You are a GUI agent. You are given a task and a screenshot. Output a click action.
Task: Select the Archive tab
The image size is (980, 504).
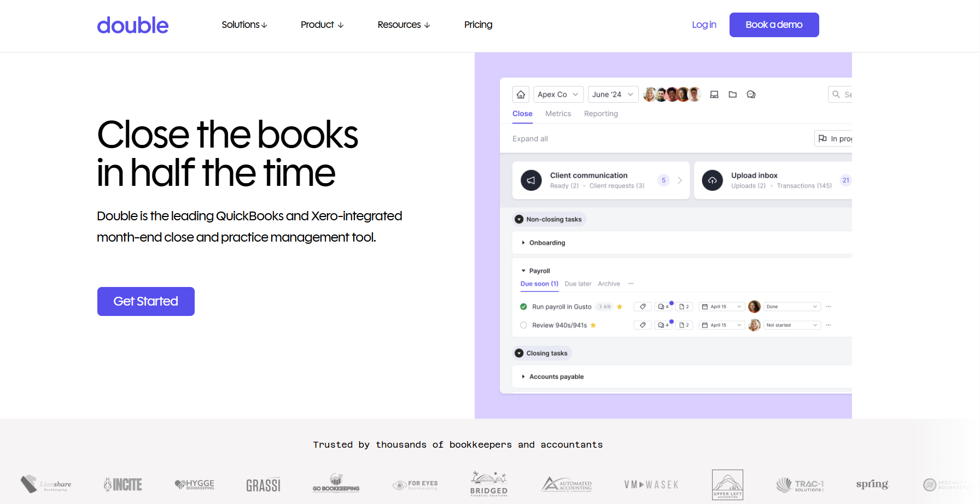click(x=609, y=284)
